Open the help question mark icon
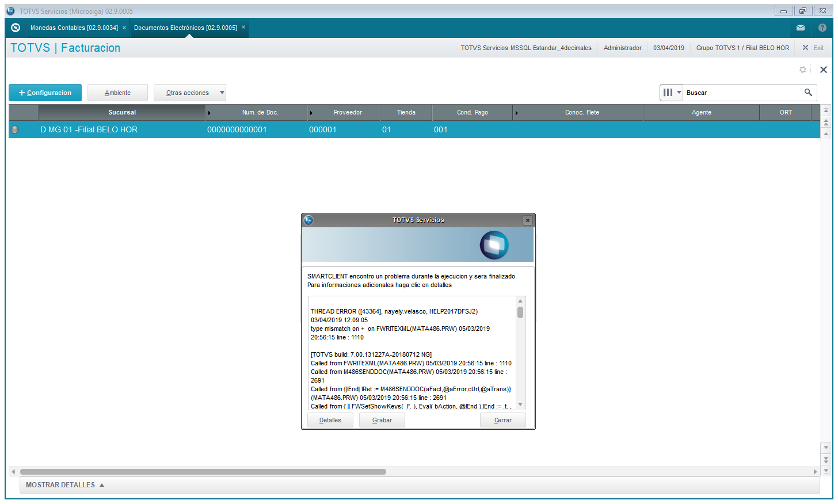 click(x=822, y=28)
